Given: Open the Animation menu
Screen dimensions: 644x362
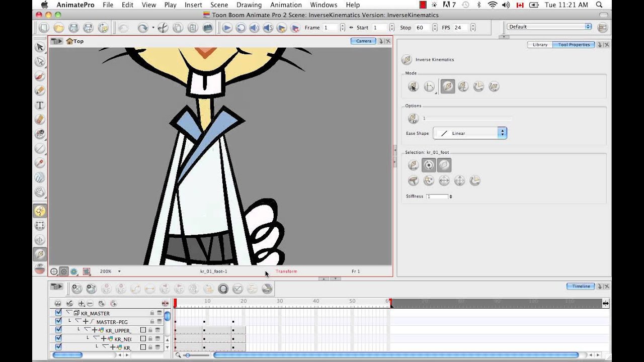Looking at the screenshot, I should 286,5.
